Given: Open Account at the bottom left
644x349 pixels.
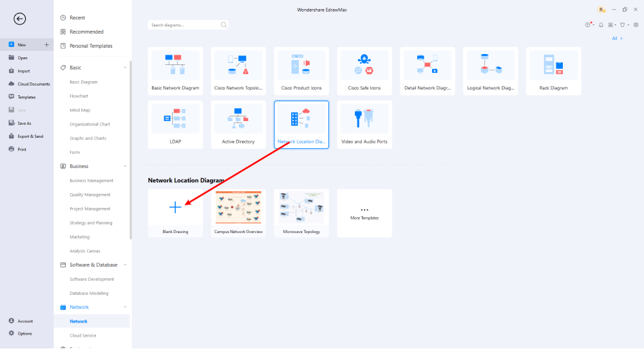Looking at the screenshot, I should pos(26,321).
